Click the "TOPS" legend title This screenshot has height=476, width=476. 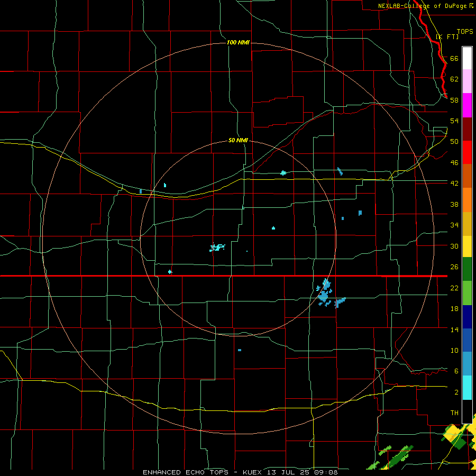point(465,32)
